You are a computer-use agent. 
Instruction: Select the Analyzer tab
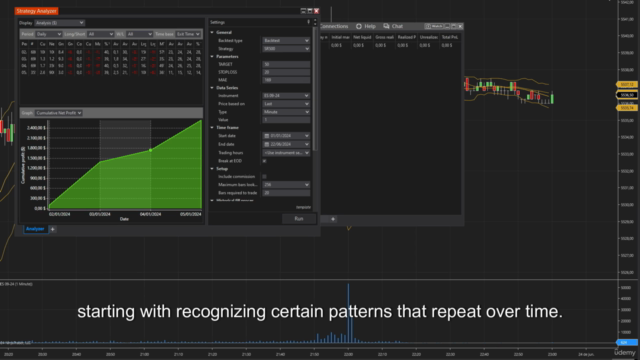[35, 229]
